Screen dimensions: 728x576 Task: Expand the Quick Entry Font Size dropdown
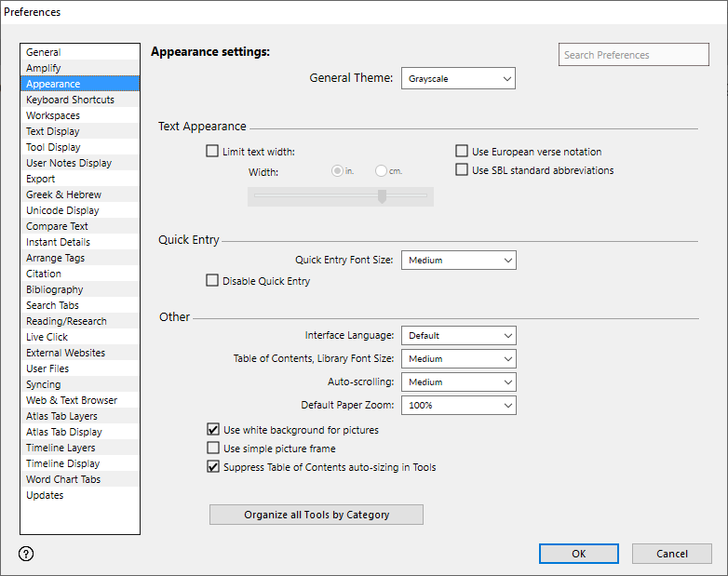(x=458, y=261)
